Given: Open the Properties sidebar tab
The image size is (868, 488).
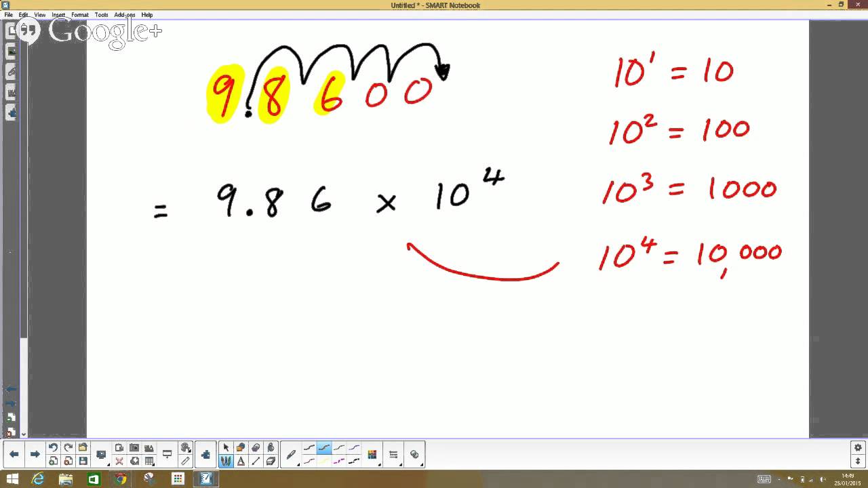Looking at the screenshot, I should click(12, 91).
